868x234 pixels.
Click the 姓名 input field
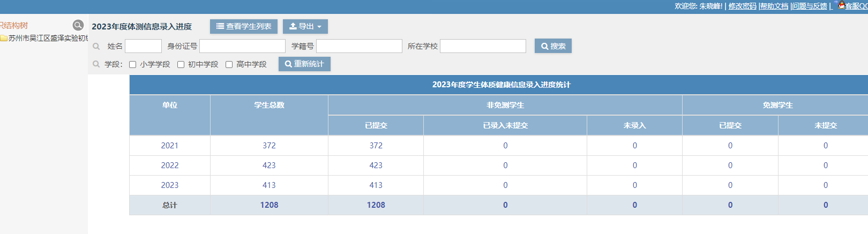coord(143,46)
